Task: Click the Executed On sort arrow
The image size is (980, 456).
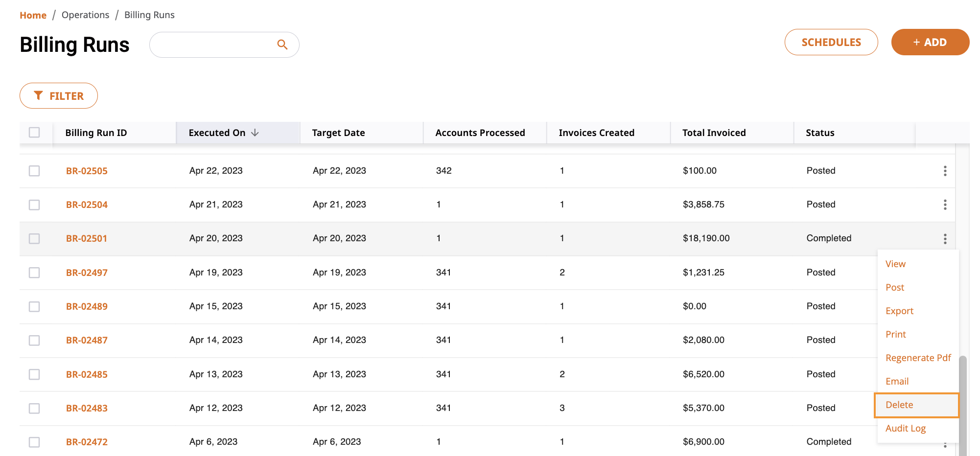Action: pos(255,133)
